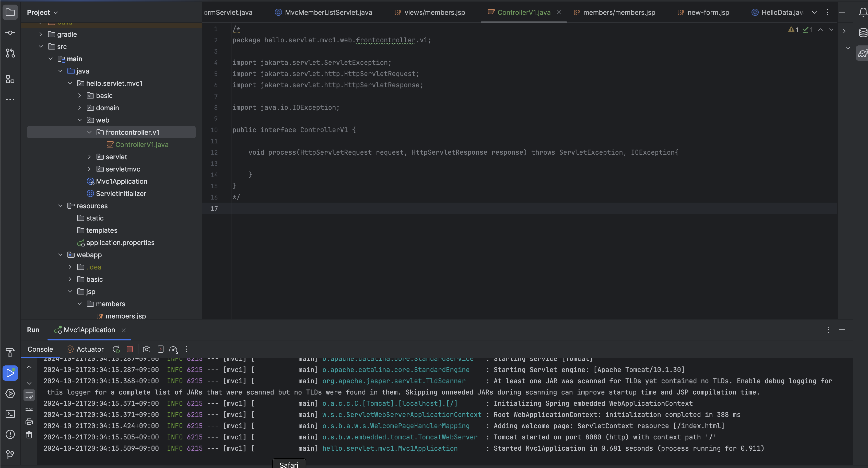868x468 pixels.
Task: Open the profiler gauge icon in Run toolbar
Action: pyautogui.click(x=173, y=350)
